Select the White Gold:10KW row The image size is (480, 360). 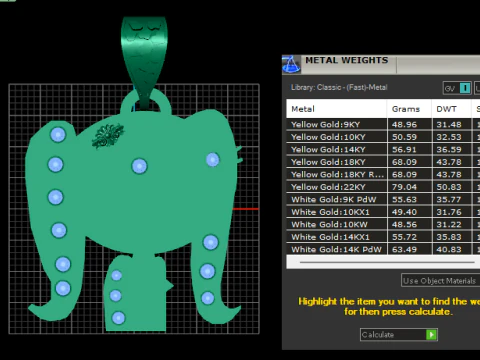(383, 224)
